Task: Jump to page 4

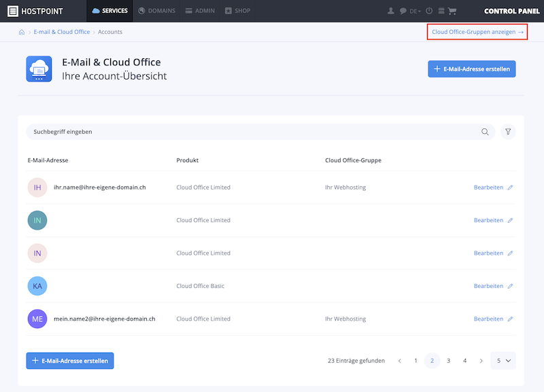Action: coord(464,361)
